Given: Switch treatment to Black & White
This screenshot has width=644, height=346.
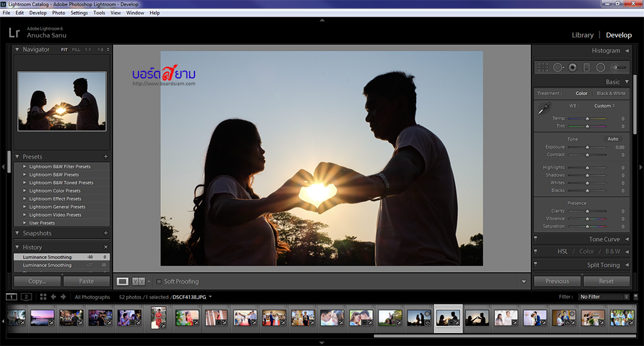Looking at the screenshot, I should [x=611, y=93].
